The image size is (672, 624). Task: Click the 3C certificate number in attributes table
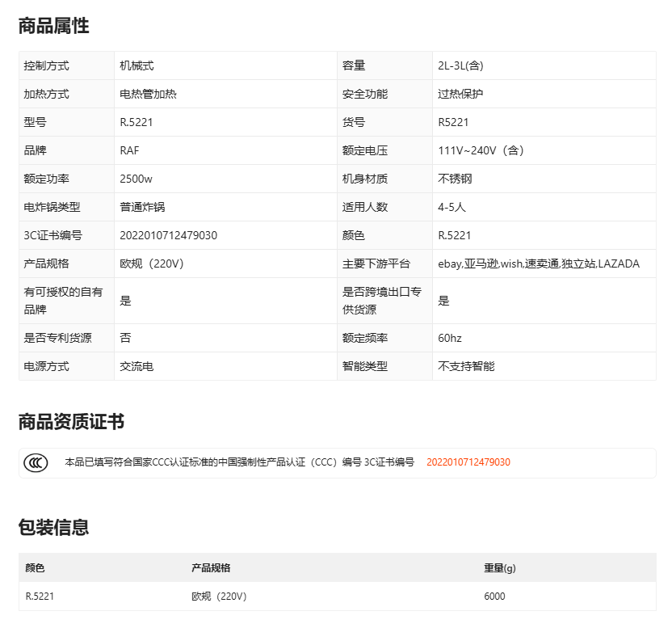tap(168, 235)
